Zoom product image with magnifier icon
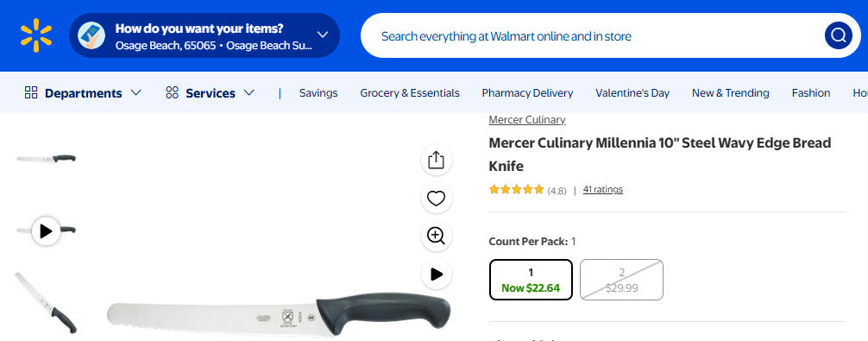The height and width of the screenshot is (341, 868). coord(437,236)
